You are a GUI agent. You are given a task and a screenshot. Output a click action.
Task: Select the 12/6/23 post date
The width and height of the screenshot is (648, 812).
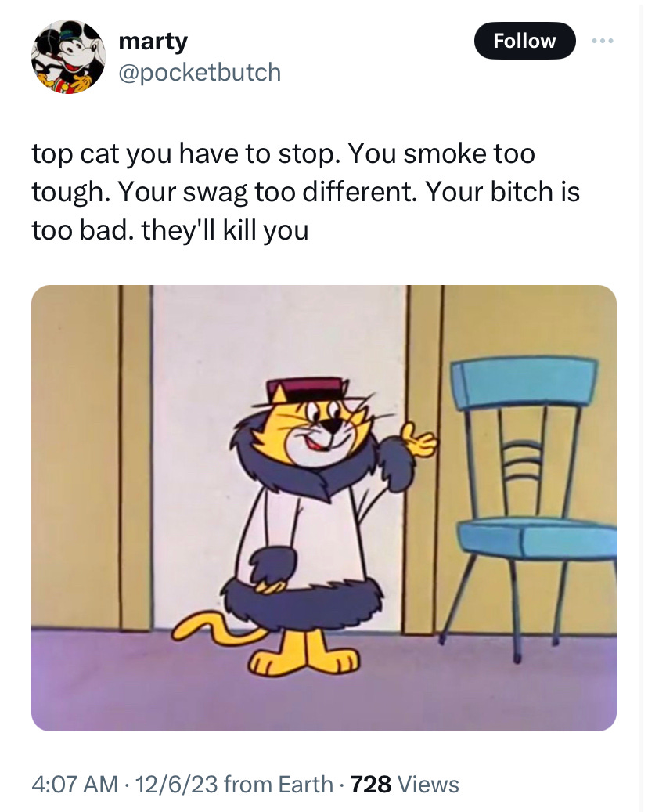176,784
